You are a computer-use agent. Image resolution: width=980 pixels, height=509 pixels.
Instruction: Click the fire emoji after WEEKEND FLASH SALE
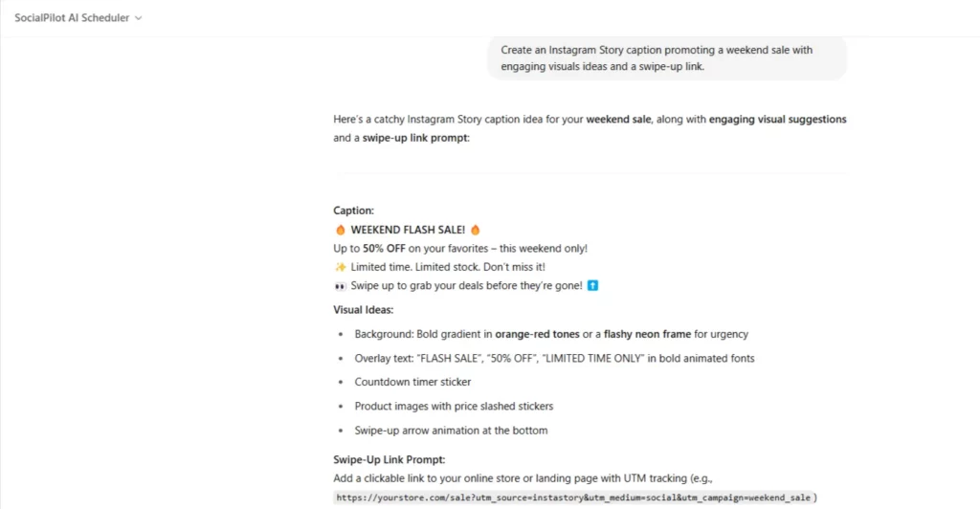click(x=475, y=230)
